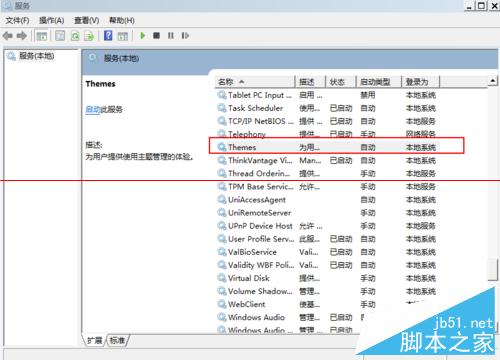This screenshot has height=360, width=500.
Task: Toggle the show/hide action pane icon
Action: coord(123,36)
